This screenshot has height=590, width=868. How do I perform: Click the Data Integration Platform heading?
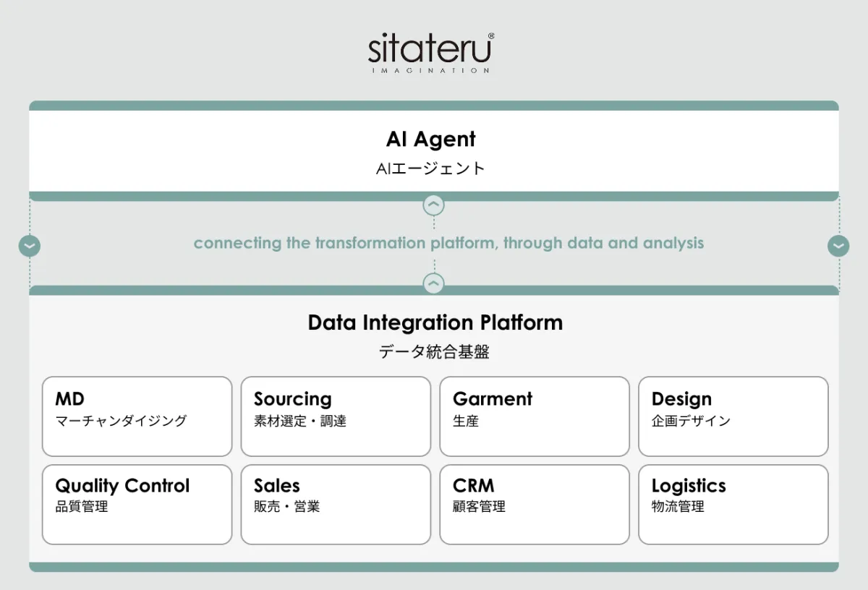tap(435, 322)
